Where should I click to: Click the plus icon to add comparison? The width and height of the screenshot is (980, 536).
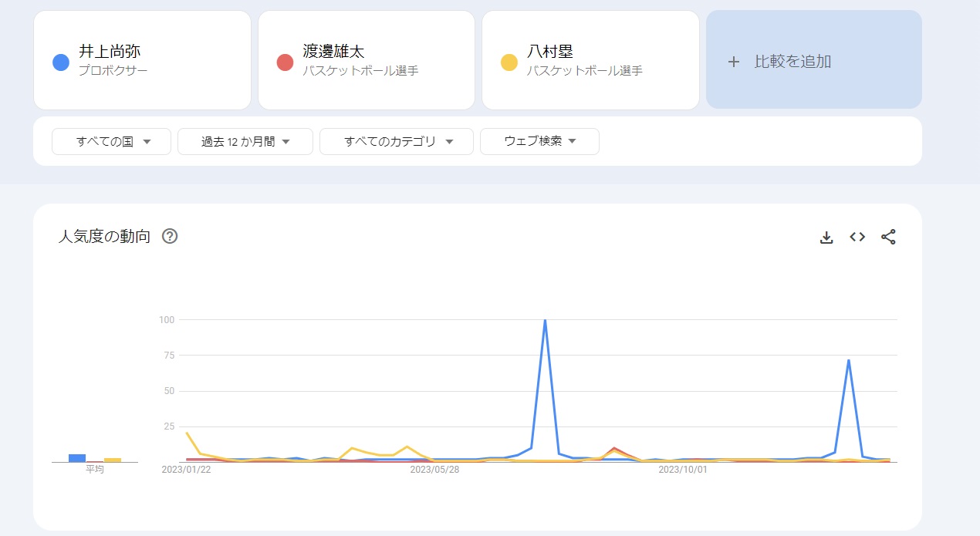pos(734,62)
